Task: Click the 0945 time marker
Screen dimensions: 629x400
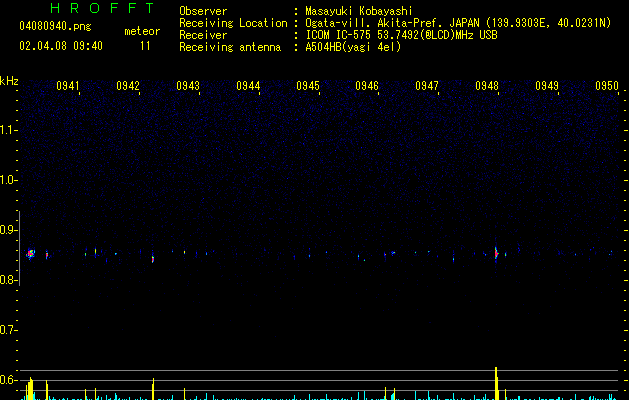Action: (x=308, y=86)
